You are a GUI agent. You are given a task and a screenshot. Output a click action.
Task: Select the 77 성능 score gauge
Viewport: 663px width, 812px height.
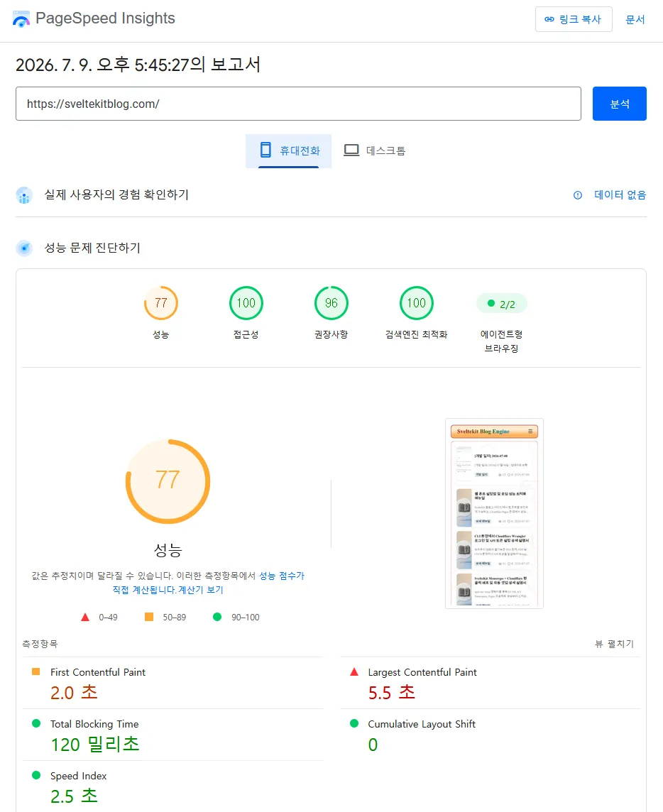(x=161, y=304)
